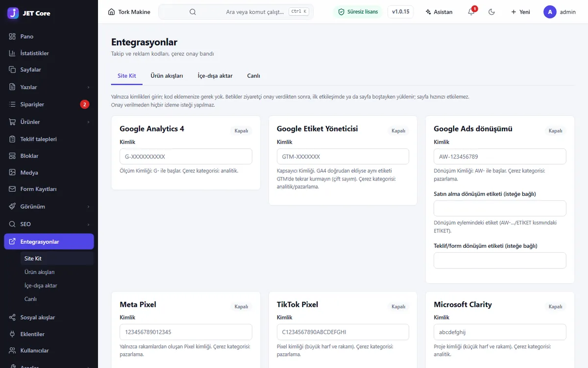
Task: Toggle Meta Pixel Kapalı switch
Action: click(x=242, y=306)
